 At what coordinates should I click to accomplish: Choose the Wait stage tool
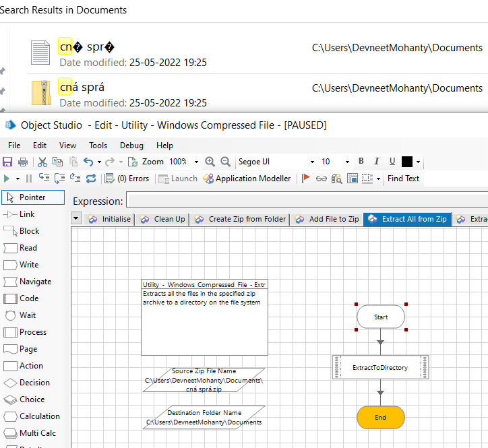tap(28, 315)
